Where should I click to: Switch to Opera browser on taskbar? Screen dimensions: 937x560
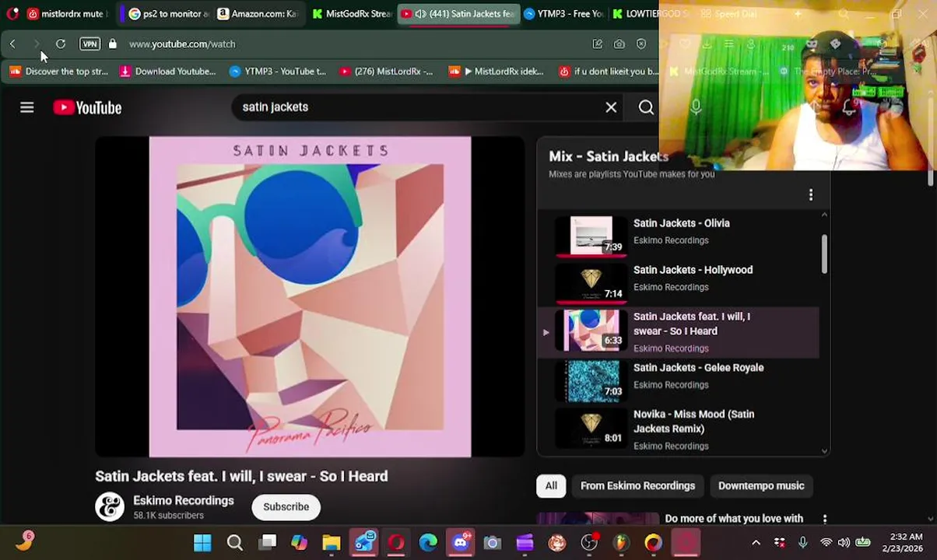(396, 543)
